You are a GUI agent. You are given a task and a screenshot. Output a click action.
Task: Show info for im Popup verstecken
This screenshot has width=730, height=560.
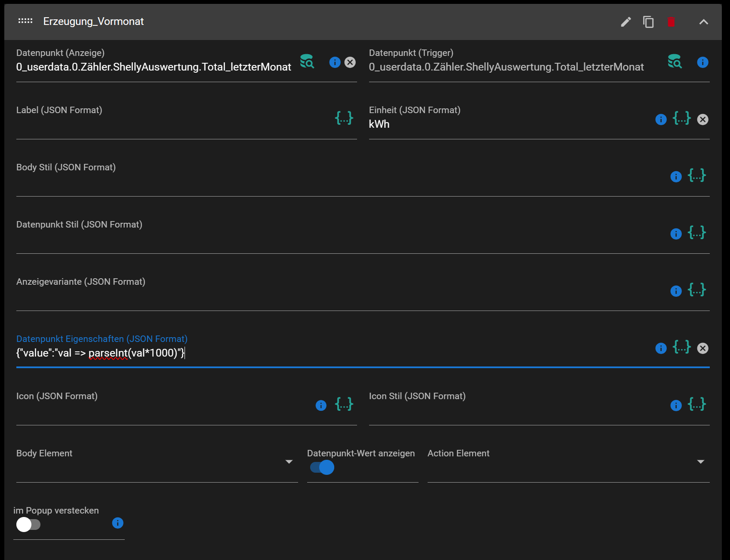pyautogui.click(x=117, y=523)
